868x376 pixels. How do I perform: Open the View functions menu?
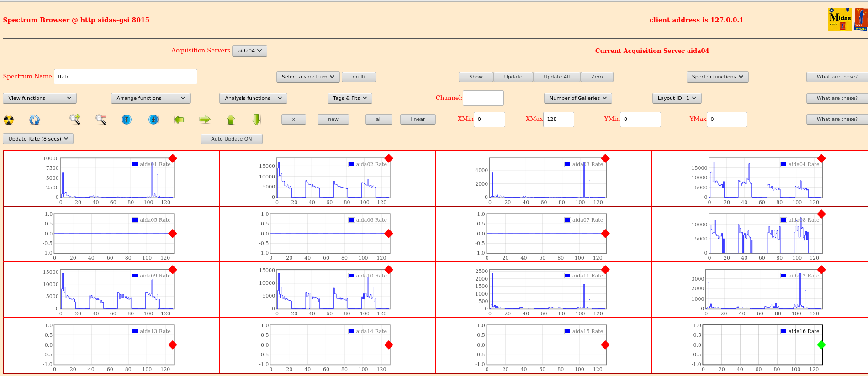40,98
